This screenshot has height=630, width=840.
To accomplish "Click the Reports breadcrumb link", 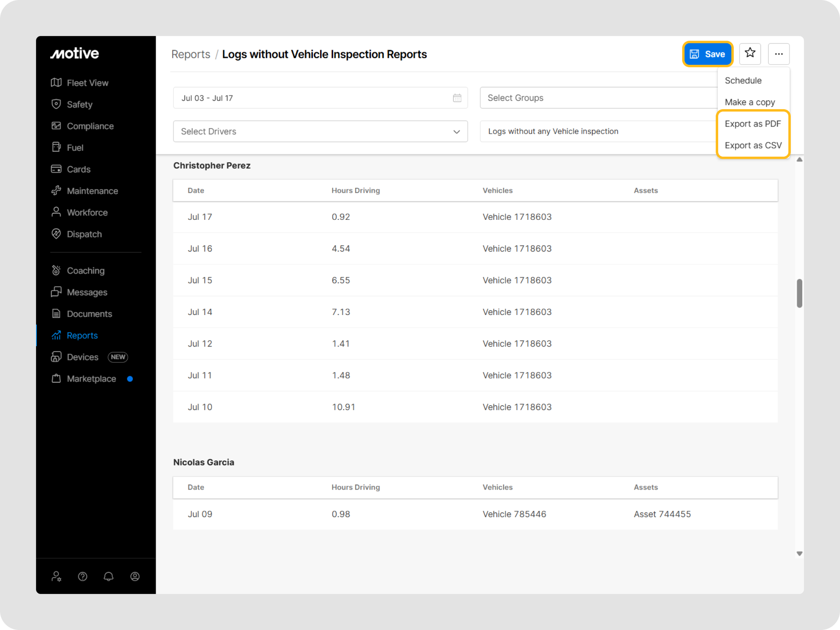I will (191, 54).
